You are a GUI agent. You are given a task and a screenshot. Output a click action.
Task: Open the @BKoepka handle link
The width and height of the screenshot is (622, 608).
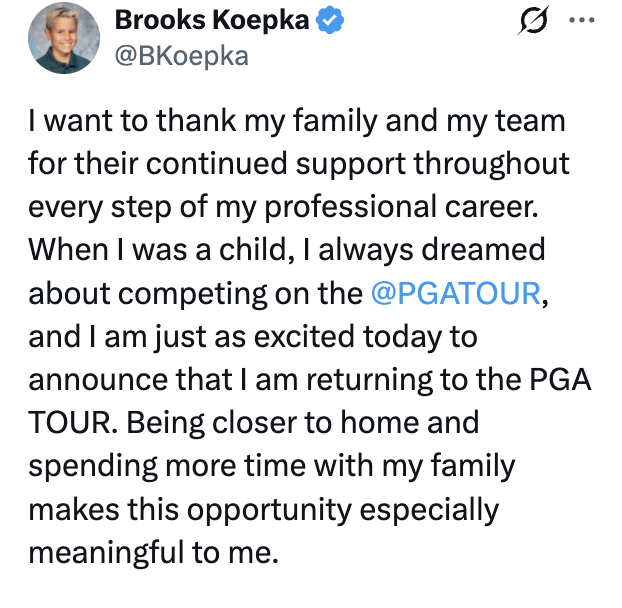pyautogui.click(x=182, y=56)
